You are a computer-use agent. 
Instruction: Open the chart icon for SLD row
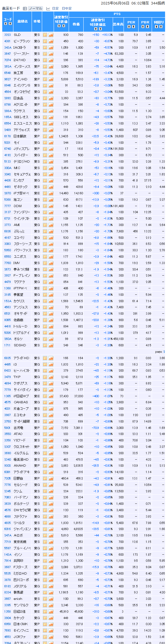51,35
